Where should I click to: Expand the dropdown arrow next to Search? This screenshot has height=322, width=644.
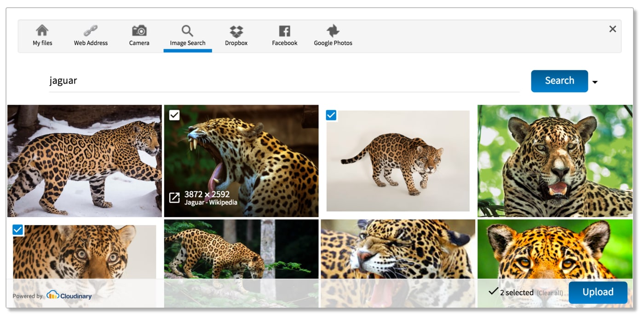pyautogui.click(x=595, y=82)
